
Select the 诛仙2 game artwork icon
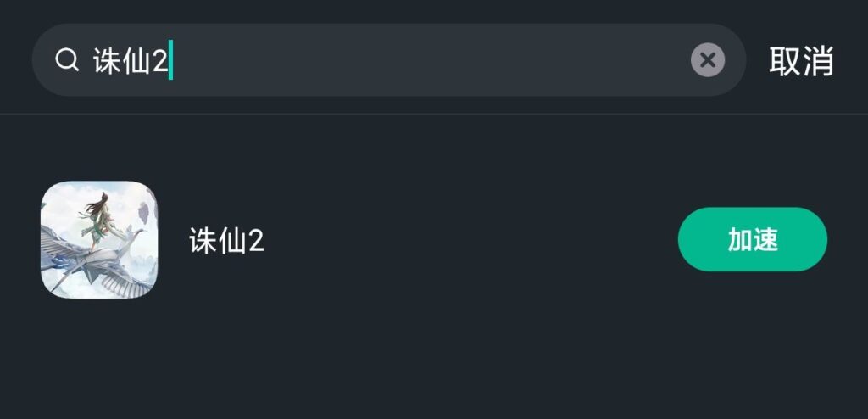tap(99, 239)
